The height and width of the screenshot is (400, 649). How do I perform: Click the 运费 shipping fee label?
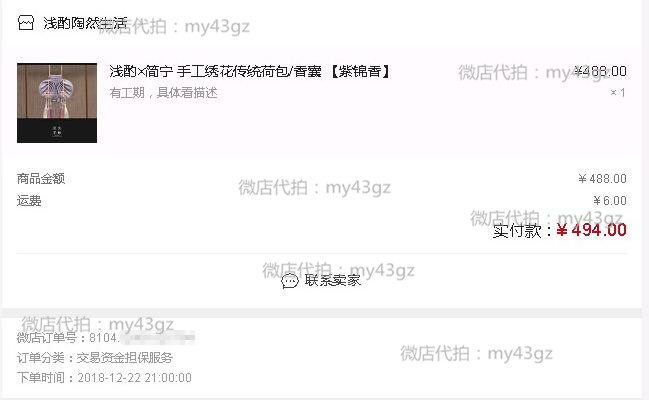(29, 201)
